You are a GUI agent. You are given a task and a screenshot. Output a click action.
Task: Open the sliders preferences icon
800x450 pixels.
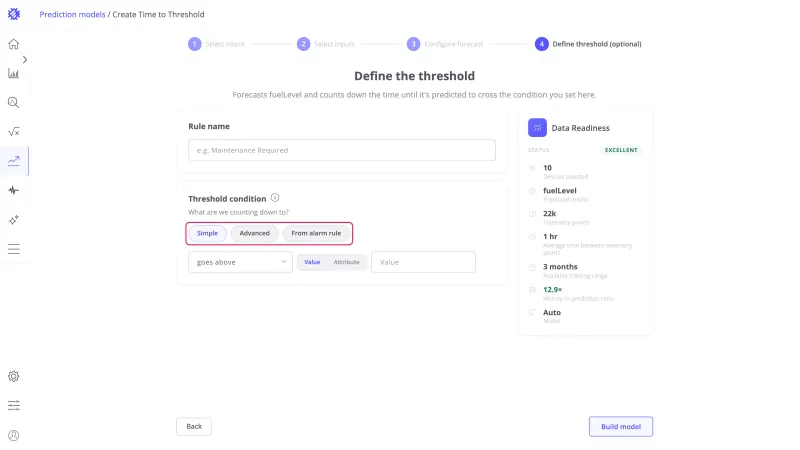tap(14, 406)
